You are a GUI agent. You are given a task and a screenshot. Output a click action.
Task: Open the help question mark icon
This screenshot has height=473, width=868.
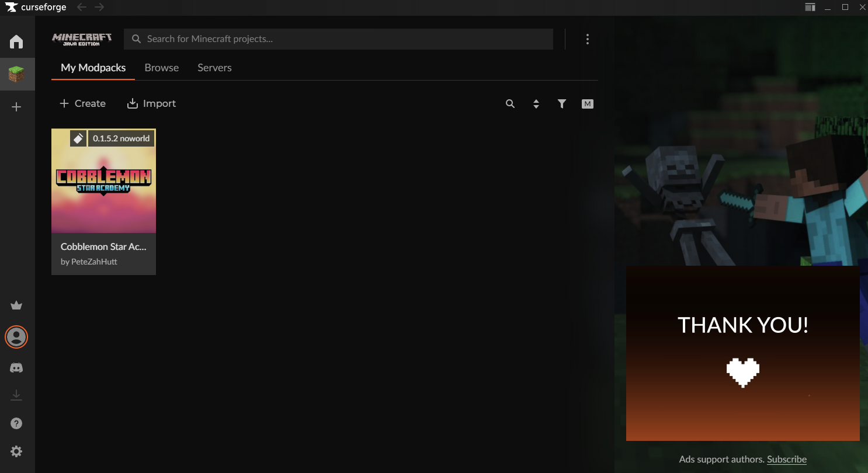click(16, 423)
